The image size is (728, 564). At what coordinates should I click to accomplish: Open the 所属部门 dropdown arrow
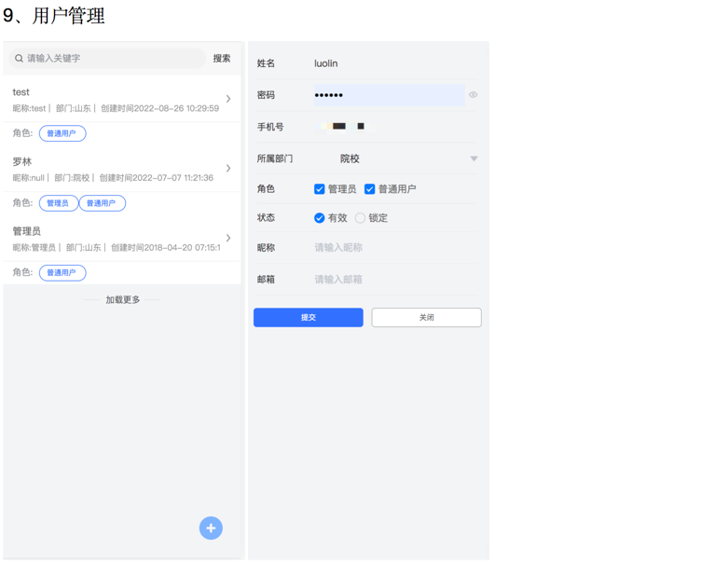pos(474,159)
